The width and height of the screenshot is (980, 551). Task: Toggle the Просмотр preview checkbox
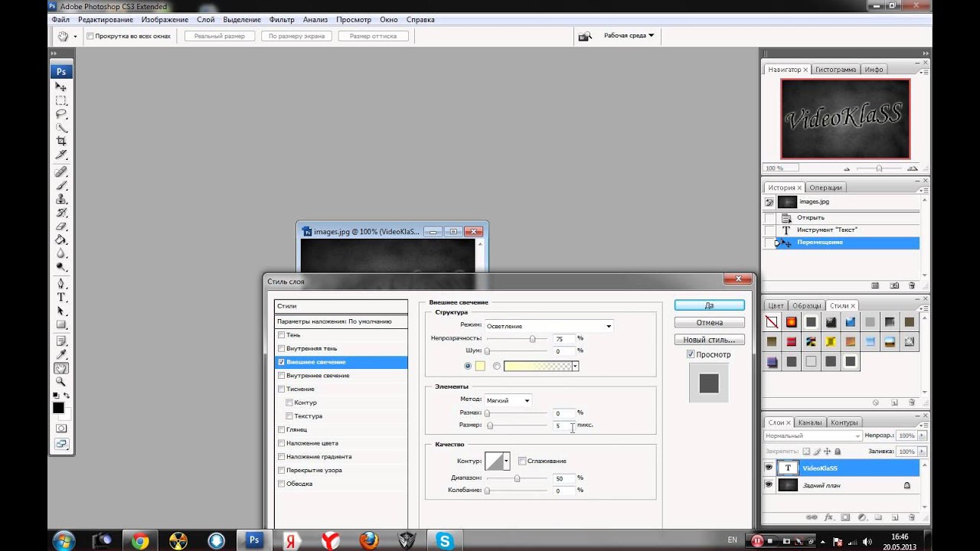(x=691, y=354)
